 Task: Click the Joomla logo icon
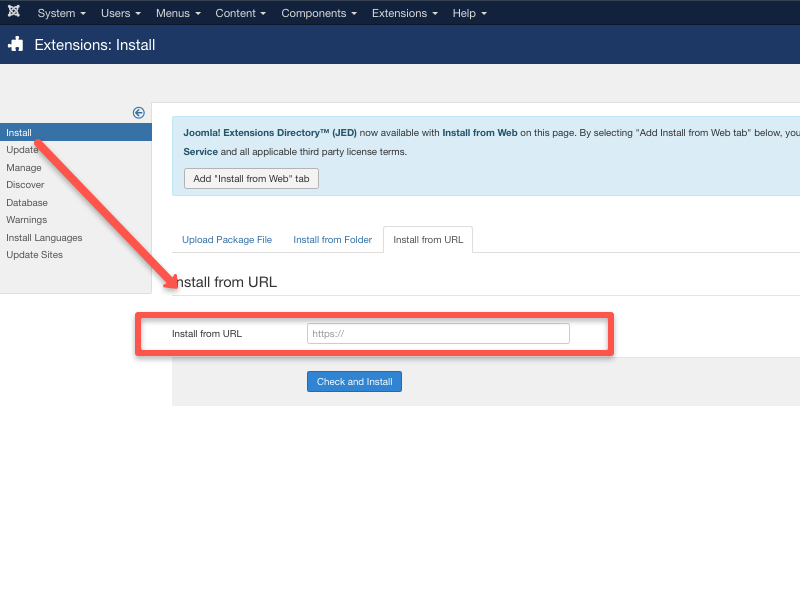(14, 12)
